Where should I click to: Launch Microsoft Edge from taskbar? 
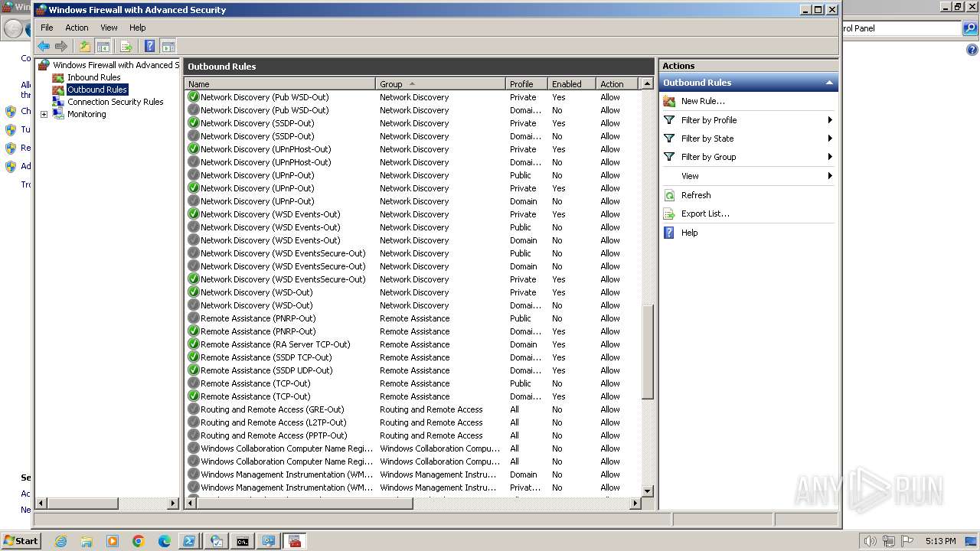(x=165, y=541)
